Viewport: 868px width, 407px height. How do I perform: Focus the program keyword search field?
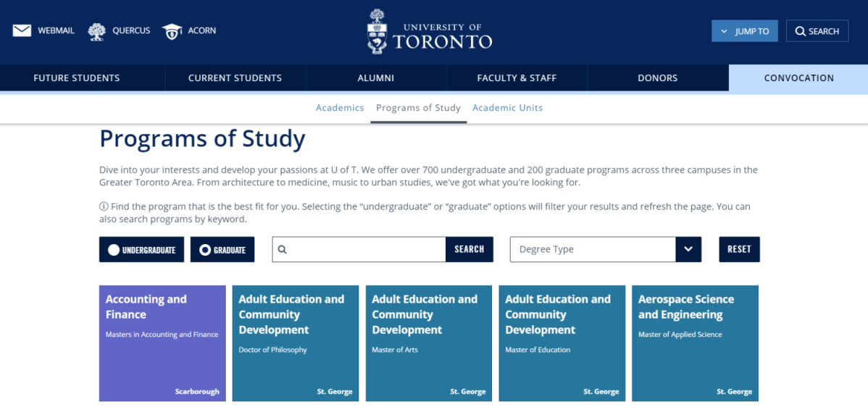pyautogui.click(x=359, y=249)
